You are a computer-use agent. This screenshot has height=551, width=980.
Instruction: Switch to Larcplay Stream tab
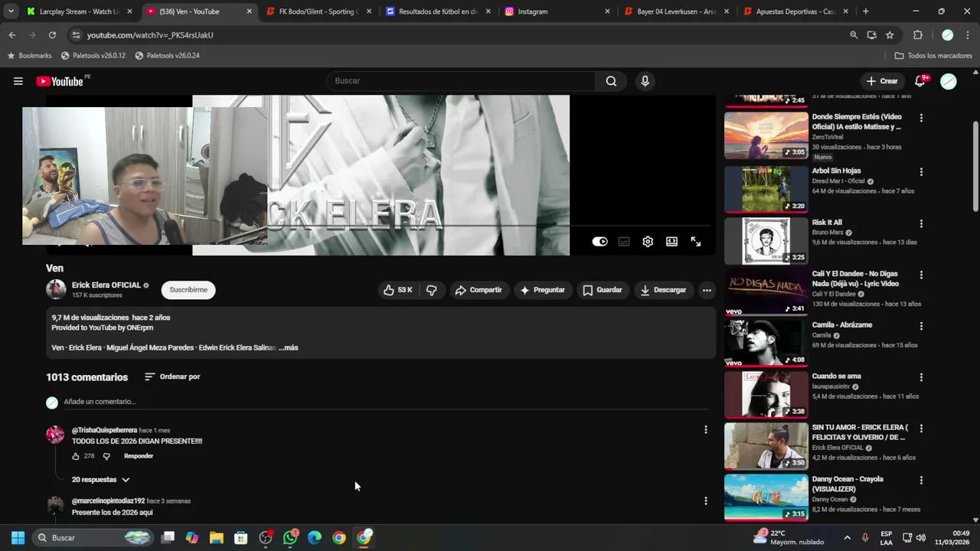(x=80, y=11)
